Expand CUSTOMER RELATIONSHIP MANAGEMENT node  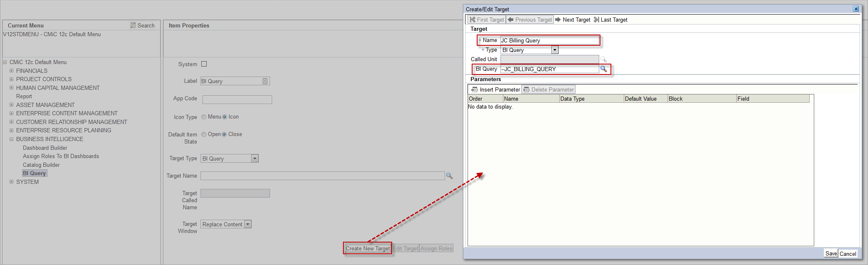tap(12, 122)
